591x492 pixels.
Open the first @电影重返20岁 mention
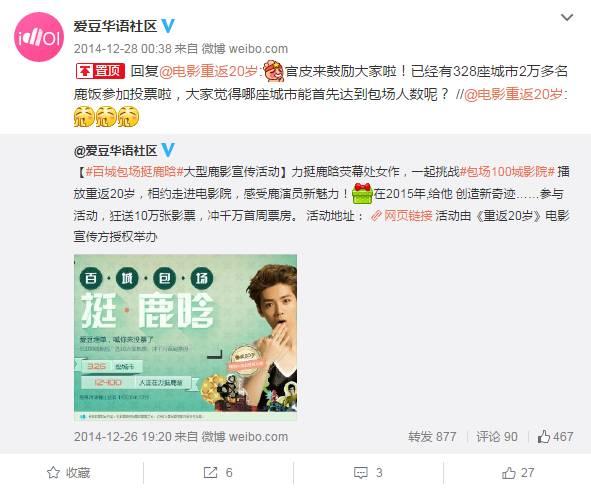point(208,71)
